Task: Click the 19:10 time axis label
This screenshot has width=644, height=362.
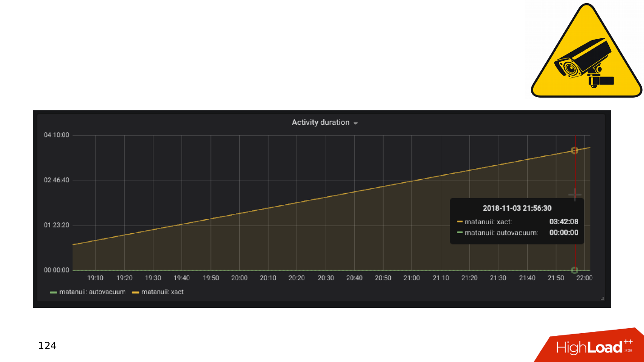Action: [x=95, y=278]
